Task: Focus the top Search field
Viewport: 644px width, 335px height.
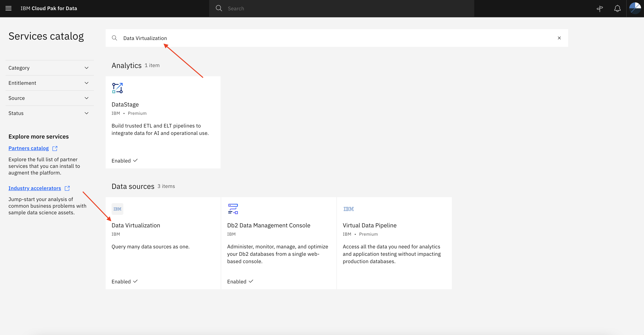Action: 342,8
